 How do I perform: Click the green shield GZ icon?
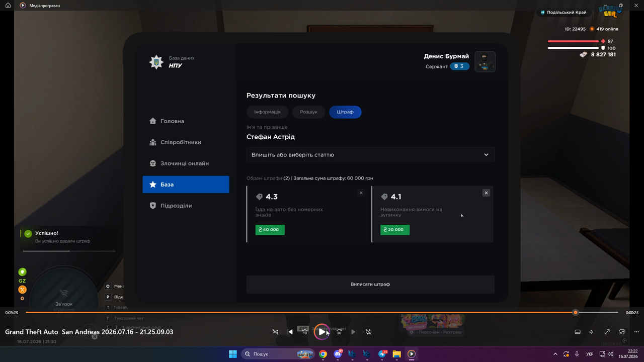tap(22, 272)
